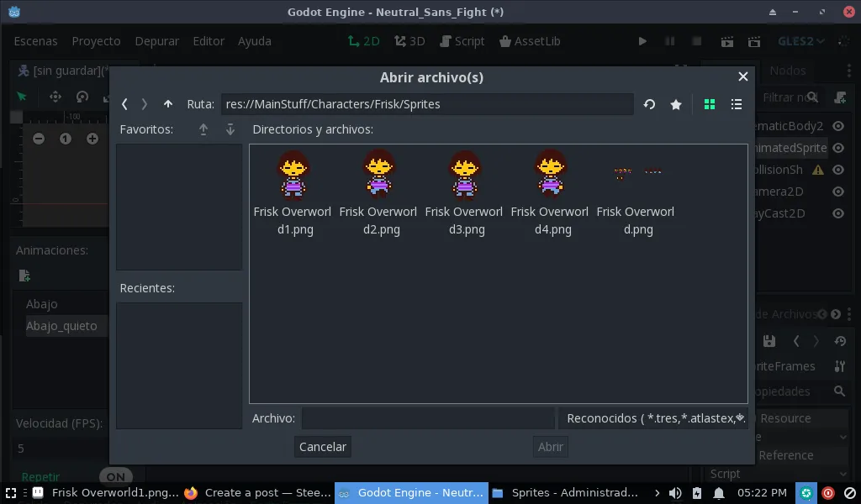
Task: Open the Editor menu
Action: point(209,41)
